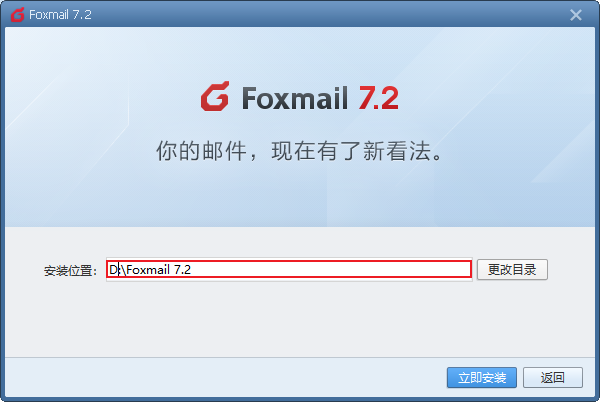The height and width of the screenshot is (402, 600).
Task: Place caret after "7.2" in install path
Action: (x=191, y=270)
